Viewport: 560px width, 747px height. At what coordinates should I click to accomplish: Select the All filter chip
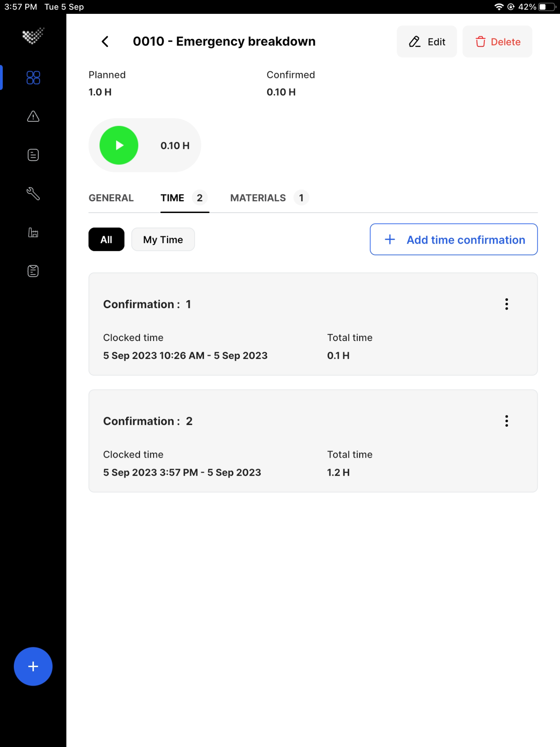coord(106,239)
